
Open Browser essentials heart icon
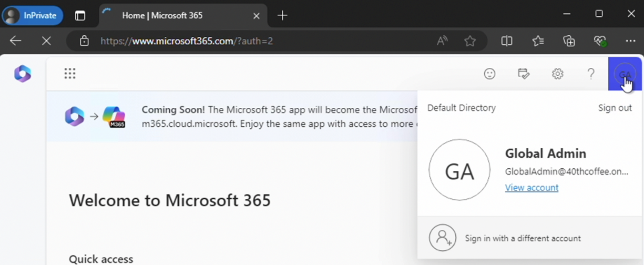click(600, 41)
